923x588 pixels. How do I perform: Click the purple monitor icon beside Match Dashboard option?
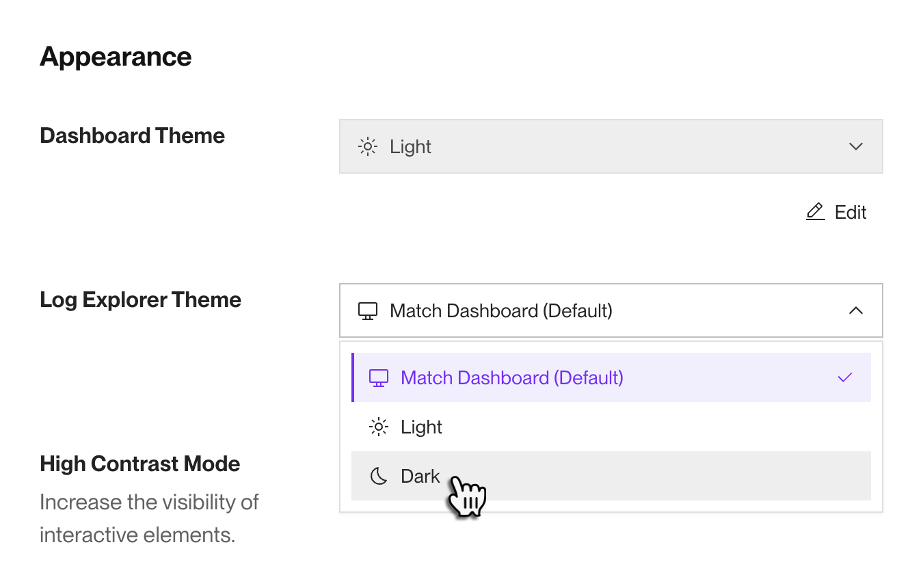[378, 377]
